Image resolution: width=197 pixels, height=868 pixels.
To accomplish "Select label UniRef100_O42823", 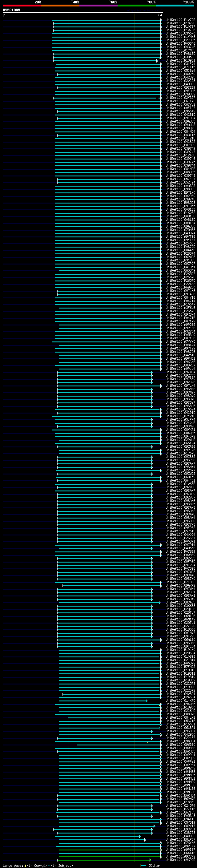I will click(180, 78).
